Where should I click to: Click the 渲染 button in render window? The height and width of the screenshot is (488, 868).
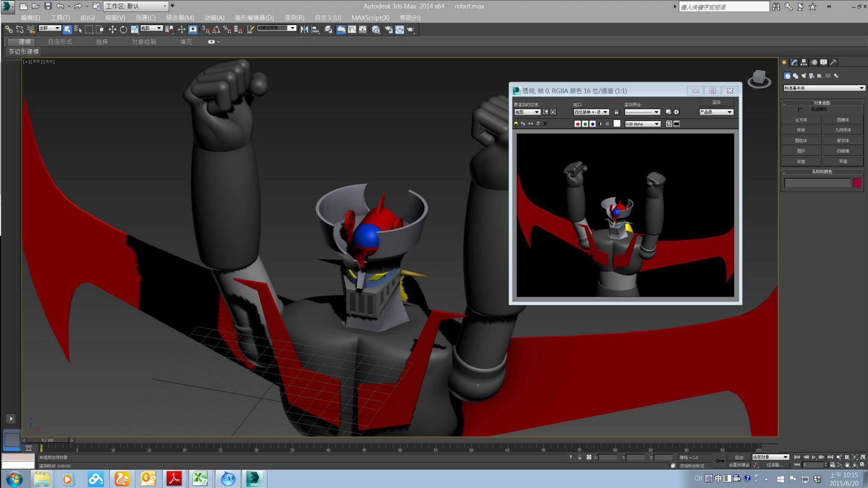click(716, 102)
